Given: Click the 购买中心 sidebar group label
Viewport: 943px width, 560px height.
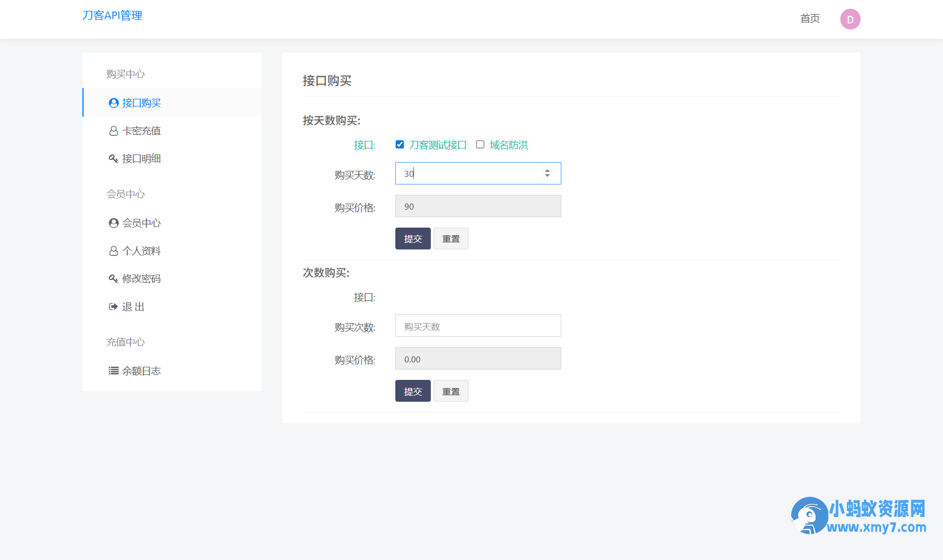Looking at the screenshot, I should pyautogui.click(x=126, y=74).
